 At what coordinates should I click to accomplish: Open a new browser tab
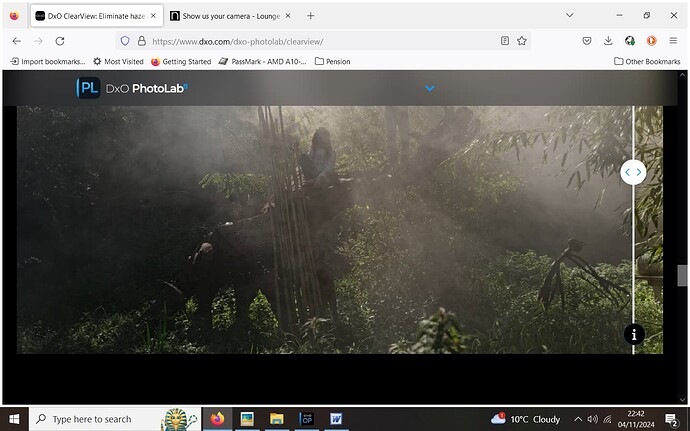pos(310,16)
